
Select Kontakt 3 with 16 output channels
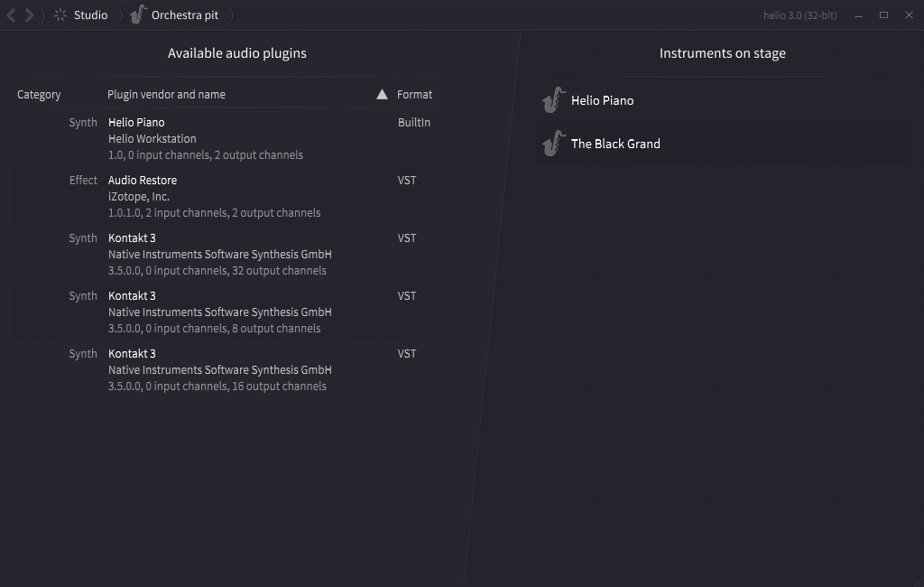click(x=237, y=370)
